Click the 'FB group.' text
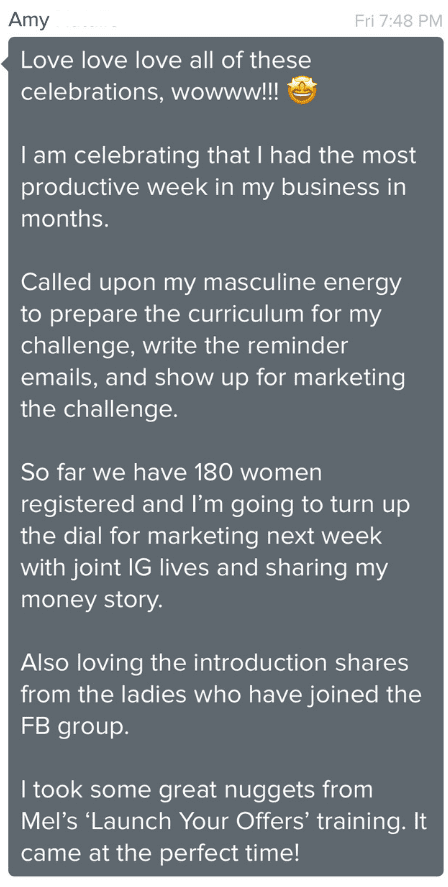 (75, 726)
